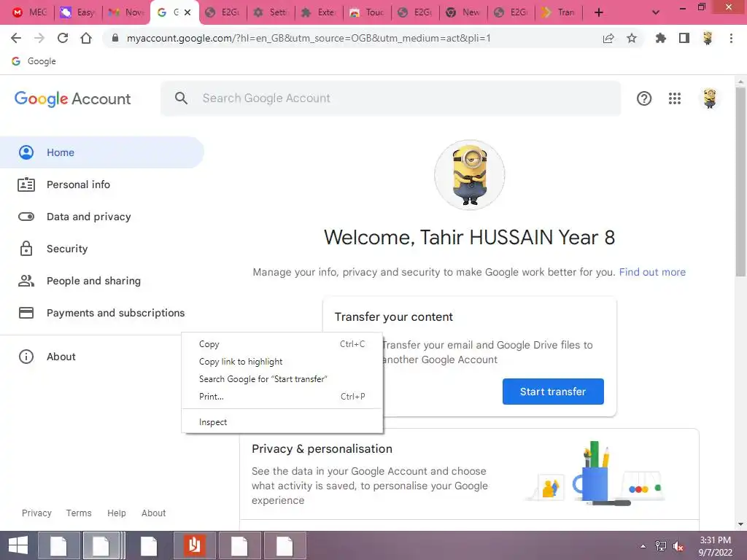Switch to the Gmail Nov tab
747x560 pixels.
tap(126, 12)
